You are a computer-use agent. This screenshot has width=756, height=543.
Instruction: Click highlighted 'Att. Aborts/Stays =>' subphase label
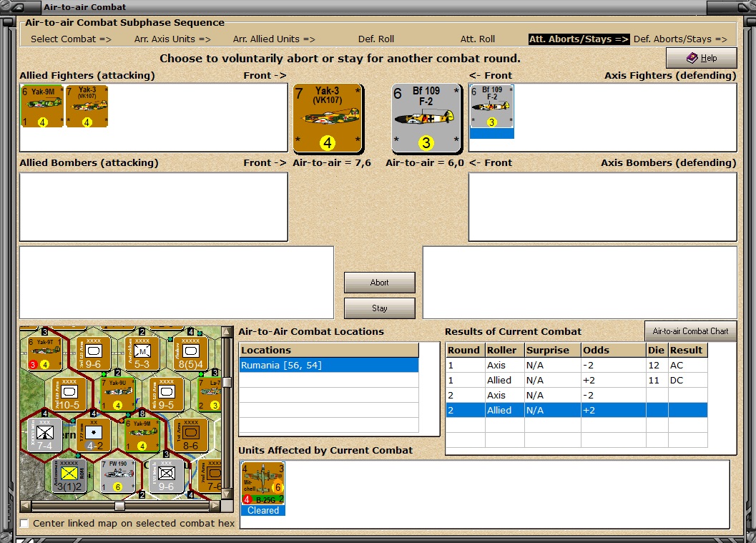coord(579,39)
